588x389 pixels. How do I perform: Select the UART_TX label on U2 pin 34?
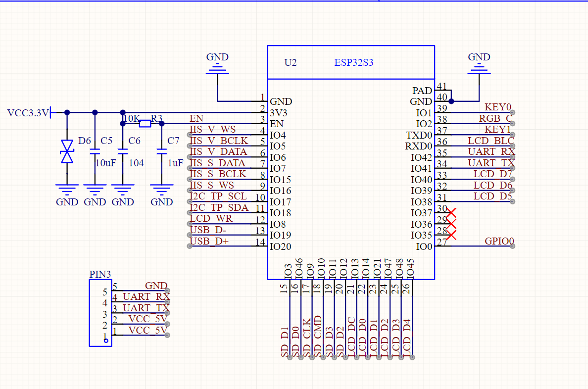(491, 163)
